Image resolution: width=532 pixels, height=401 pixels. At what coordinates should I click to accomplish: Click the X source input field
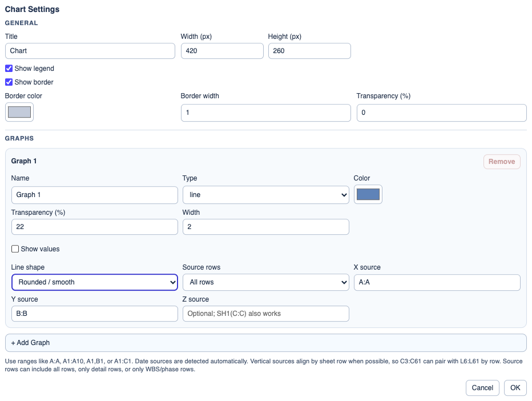pyautogui.click(x=437, y=282)
